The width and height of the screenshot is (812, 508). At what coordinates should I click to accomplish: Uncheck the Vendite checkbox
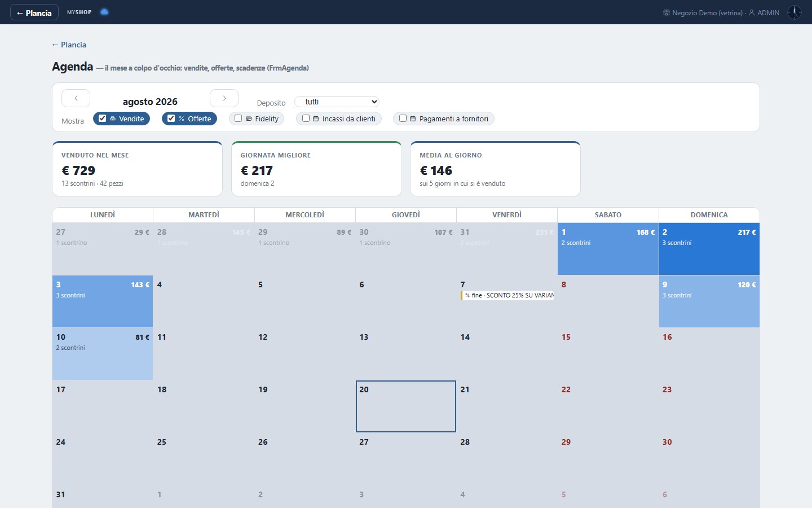click(x=102, y=119)
